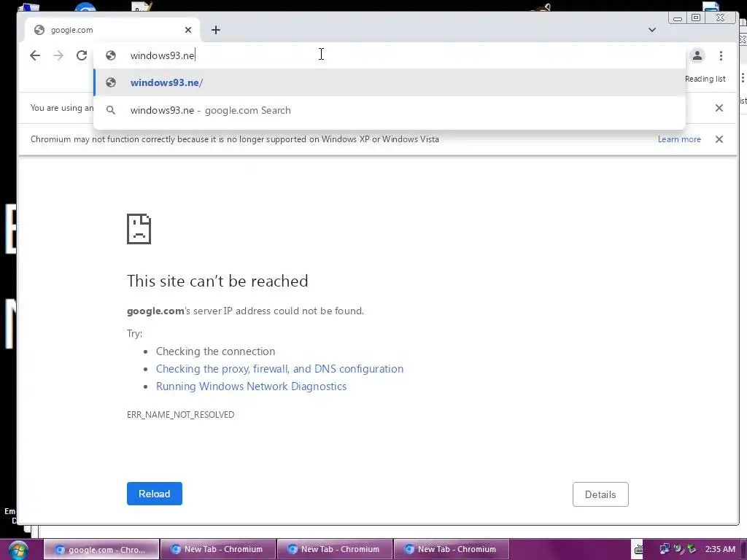Click the Details button

point(600,495)
